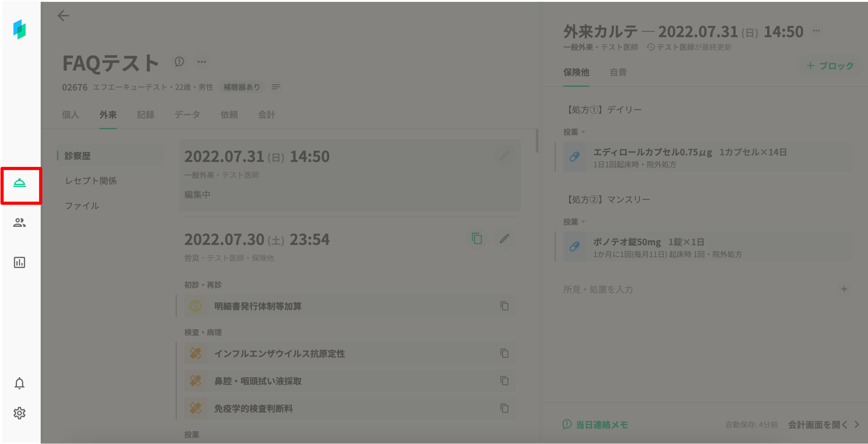This screenshot has height=444, width=868.
Task: Open more options next to patient name
Action: [202, 62]
